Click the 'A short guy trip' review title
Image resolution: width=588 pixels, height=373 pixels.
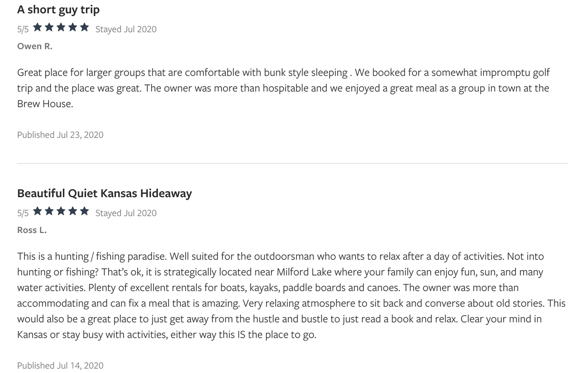[58, 10]
